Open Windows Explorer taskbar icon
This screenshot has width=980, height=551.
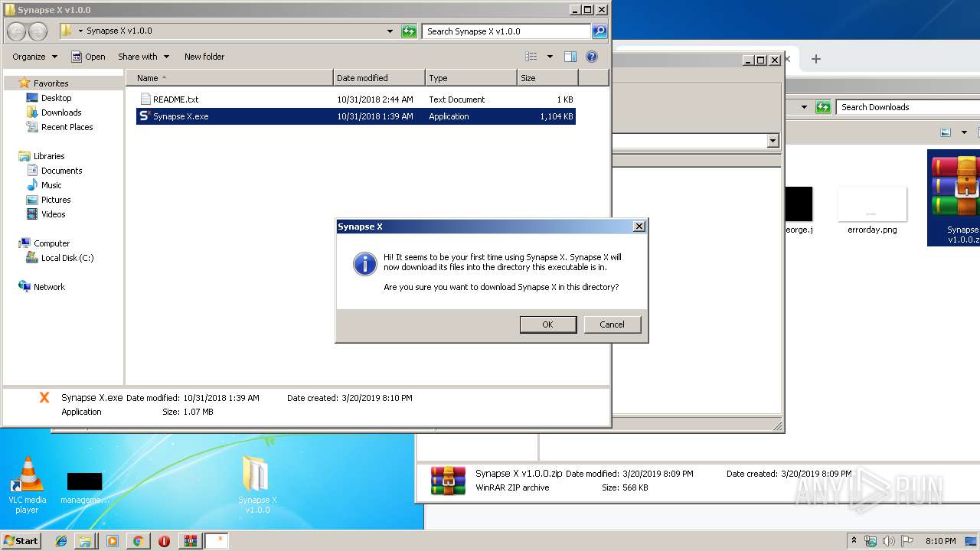click(x=85, y=541)
